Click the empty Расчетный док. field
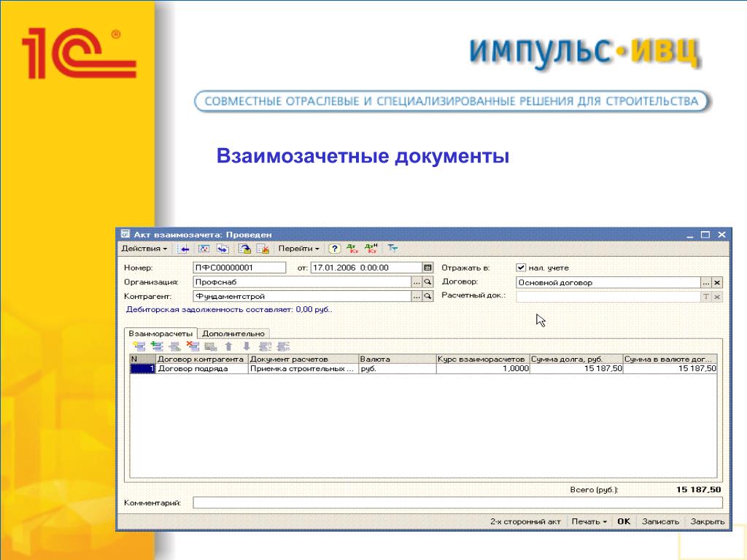747x560 pixels. coord(608,297)
